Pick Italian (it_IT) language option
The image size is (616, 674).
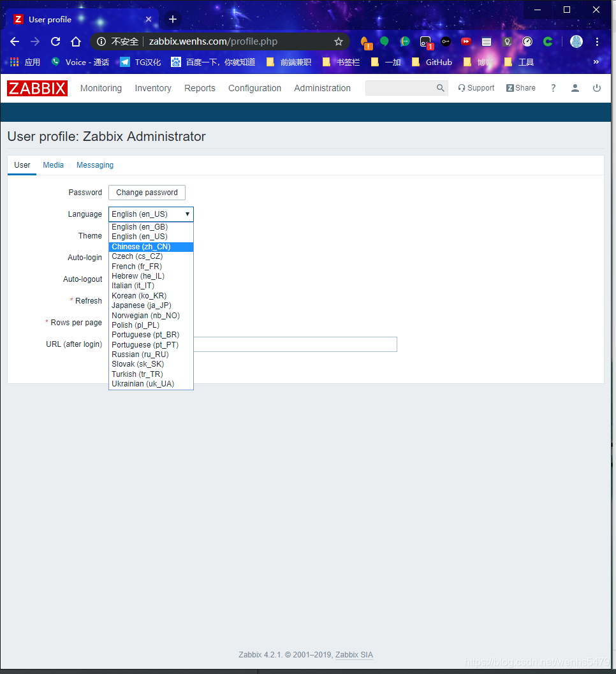tap(151, 286)
